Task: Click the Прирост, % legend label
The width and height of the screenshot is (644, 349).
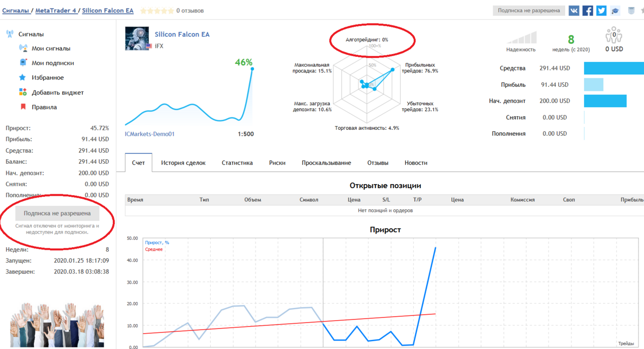Action: tap(157, 243)
